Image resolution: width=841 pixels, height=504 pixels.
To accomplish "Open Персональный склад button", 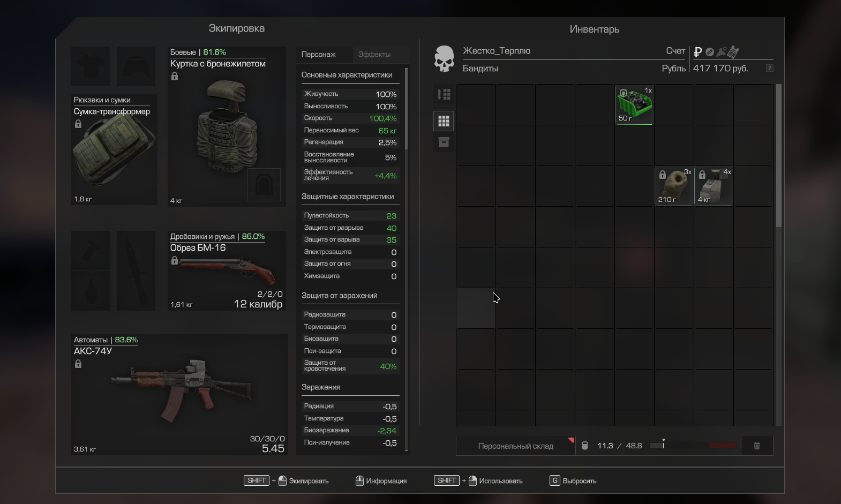I will point(515,446).
